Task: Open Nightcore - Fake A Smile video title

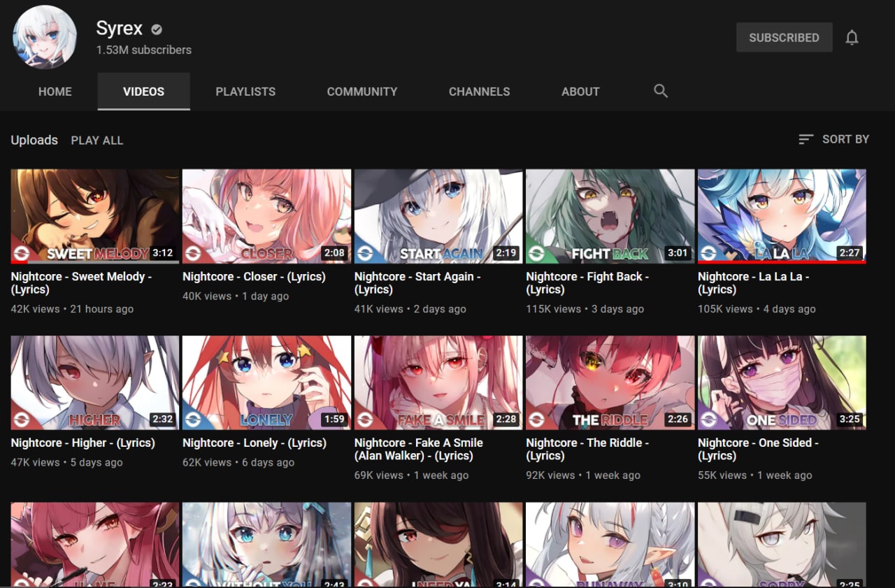Action: pyautogui.click(x=419, y=449)
